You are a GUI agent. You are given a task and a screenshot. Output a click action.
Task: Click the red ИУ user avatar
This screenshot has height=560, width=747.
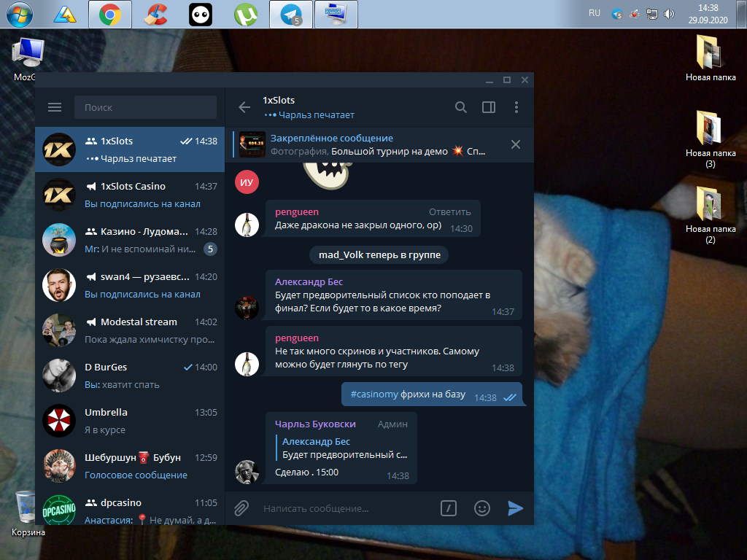[x=247, y=182]
